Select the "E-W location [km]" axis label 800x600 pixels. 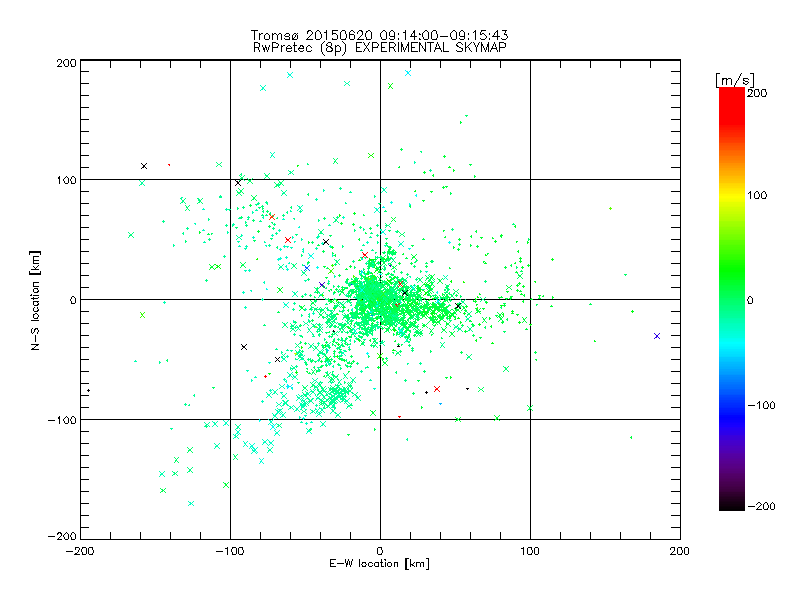coord(379,563)
